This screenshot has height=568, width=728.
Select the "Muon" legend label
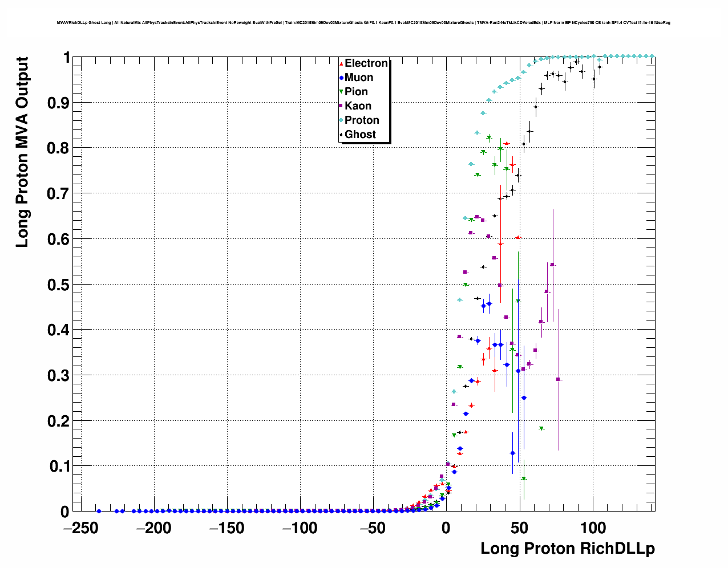[x=359, y=78]
